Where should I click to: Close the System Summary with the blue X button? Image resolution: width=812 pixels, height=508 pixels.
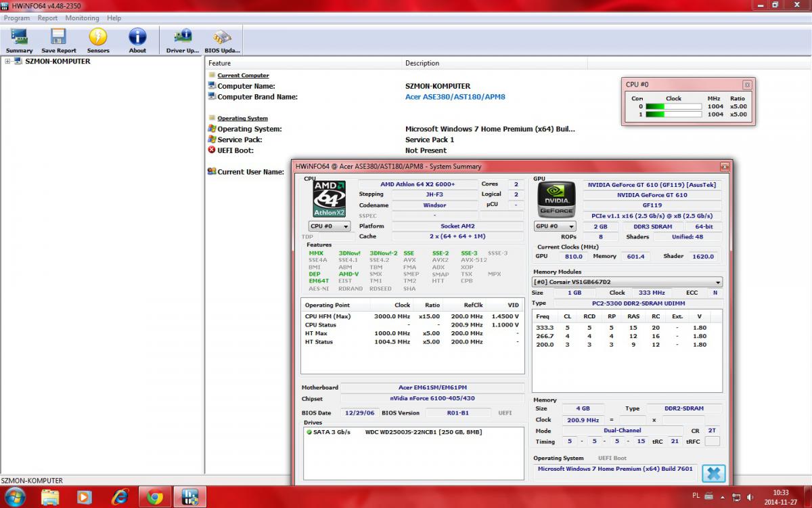pyautogui.click(x=713, y=473)
